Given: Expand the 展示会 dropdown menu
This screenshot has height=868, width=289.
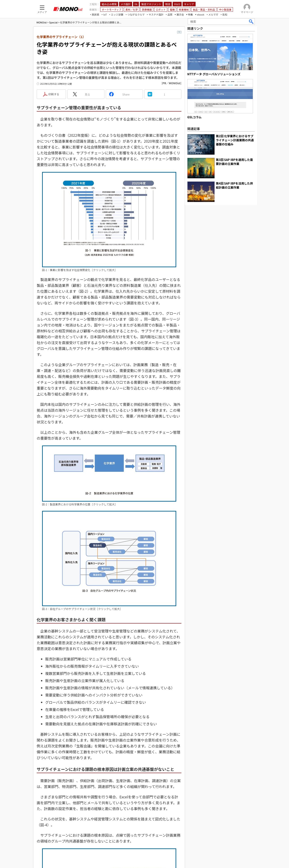Looking at the screenshot, I should (180, 15).
